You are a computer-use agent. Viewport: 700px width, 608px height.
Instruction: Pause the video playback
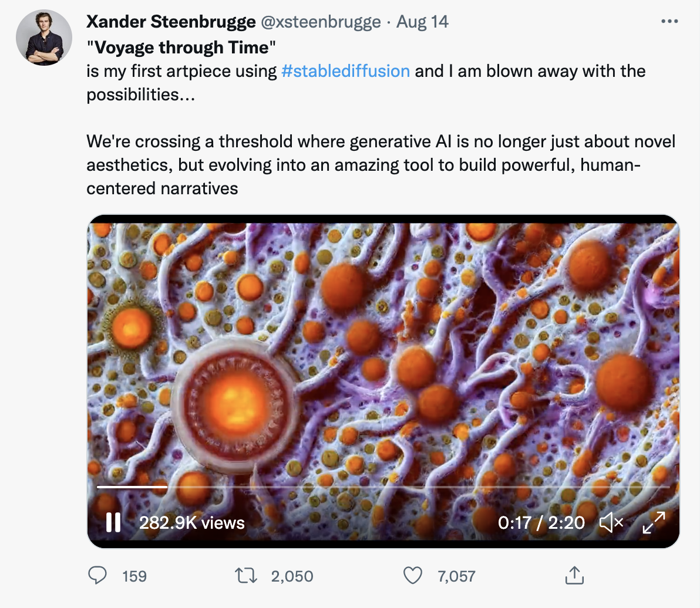coord(113,522)
